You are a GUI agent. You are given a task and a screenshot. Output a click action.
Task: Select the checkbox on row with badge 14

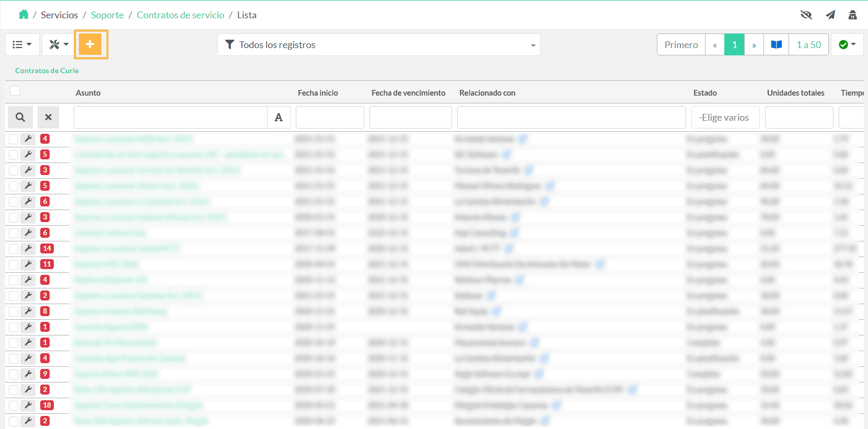(14, 249)
